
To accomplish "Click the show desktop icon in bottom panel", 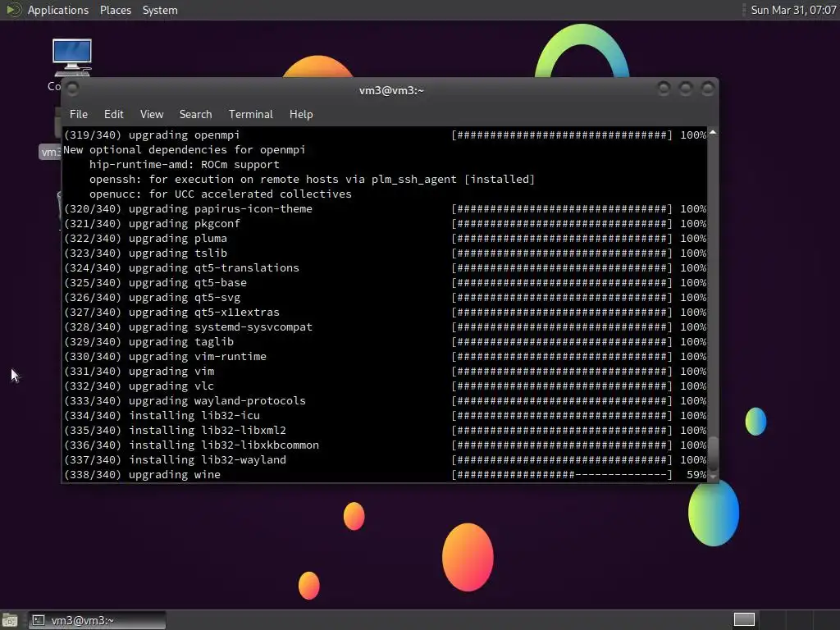I will tap(10, 620).
